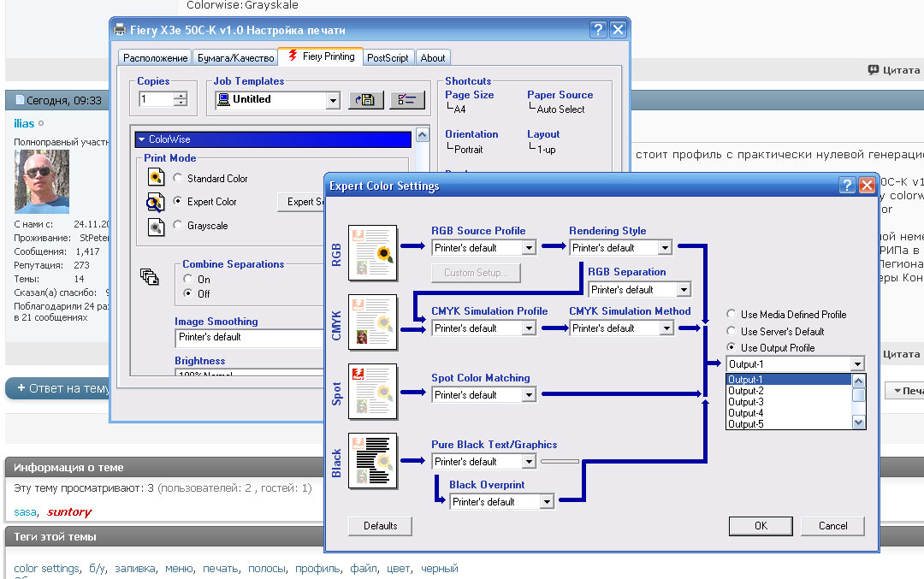Image resolution: width=924 pixels, height=579 pixels.
Task: Click the Combine Separations pages icon
Action: click(150, 276)
